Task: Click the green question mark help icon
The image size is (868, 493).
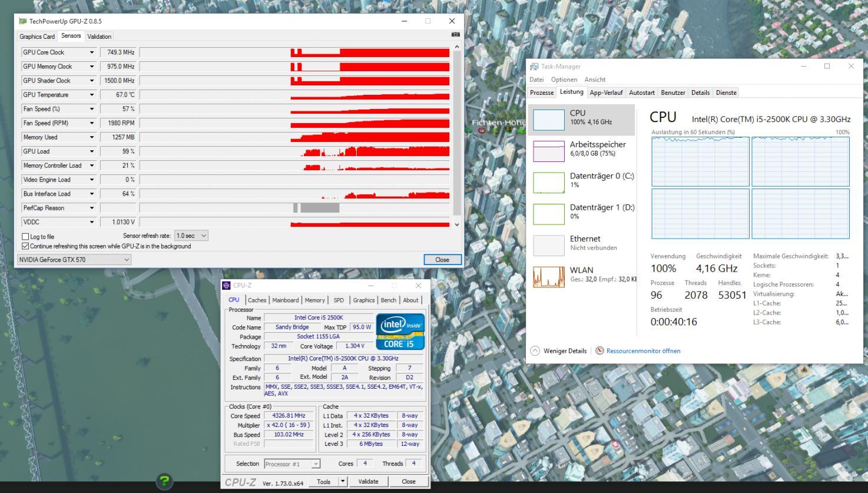Action: pos(164,481)
